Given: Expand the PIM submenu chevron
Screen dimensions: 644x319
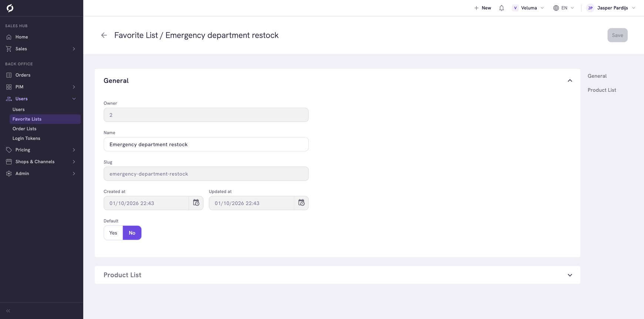Looking at the screenshot, I should tap(74, 87).
